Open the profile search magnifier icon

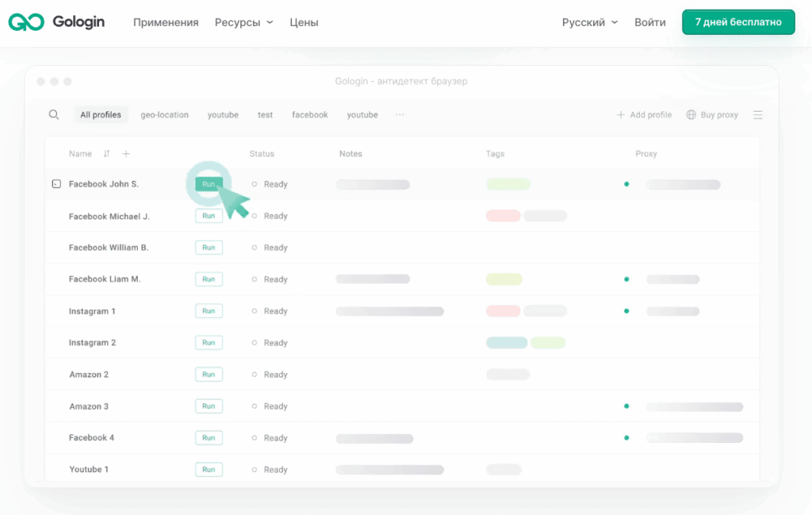click(54, 114)
